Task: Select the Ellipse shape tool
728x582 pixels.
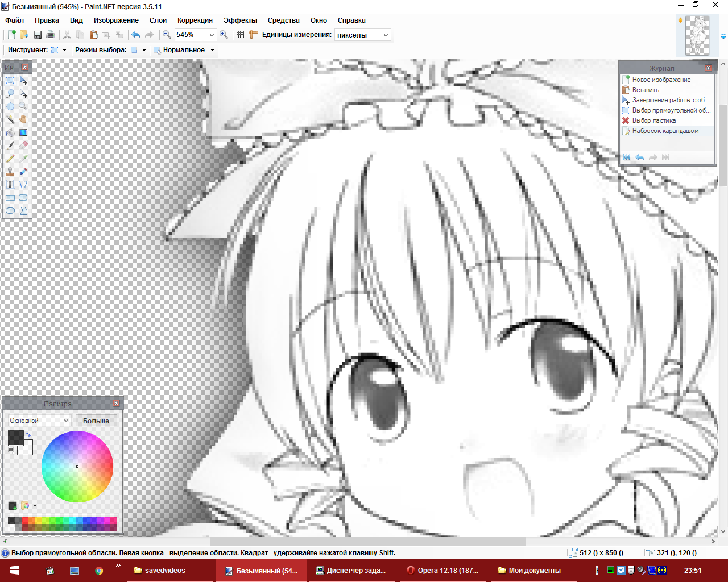Action: click(10, 211)
